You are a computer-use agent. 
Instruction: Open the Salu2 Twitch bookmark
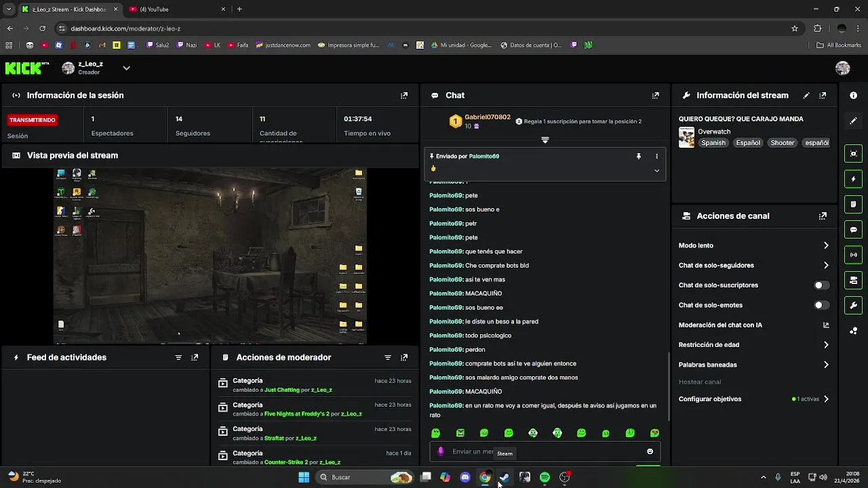coord(157,45)
